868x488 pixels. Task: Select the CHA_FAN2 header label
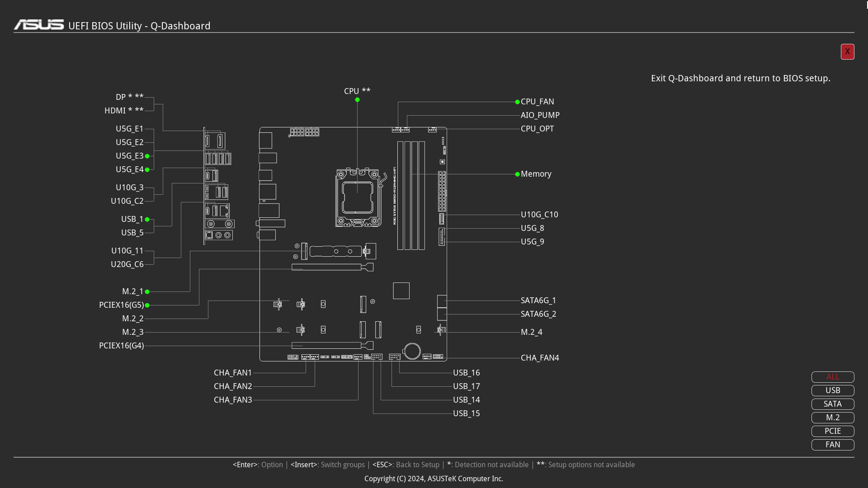coord(233,386)
